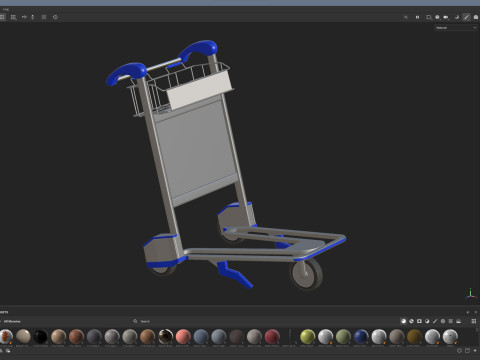Screen dimensions: 480x360
Task: Click the first icon at Assets bottom left
Action: (2, 351)
